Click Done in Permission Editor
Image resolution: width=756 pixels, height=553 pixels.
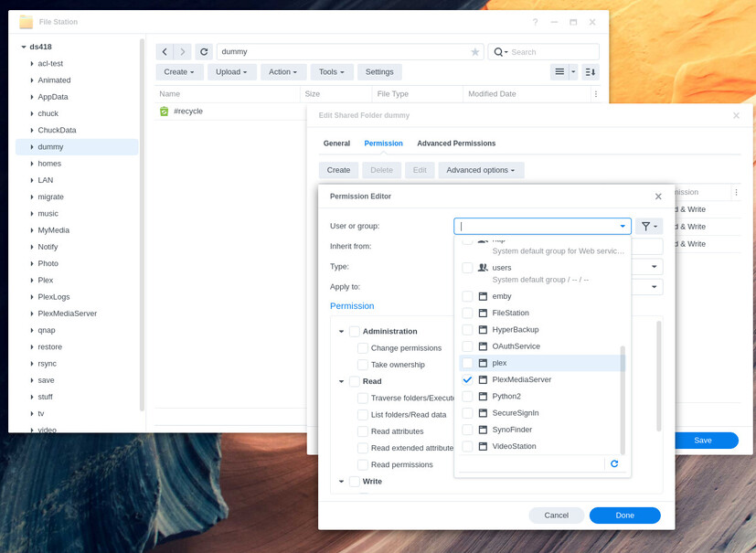625,516
